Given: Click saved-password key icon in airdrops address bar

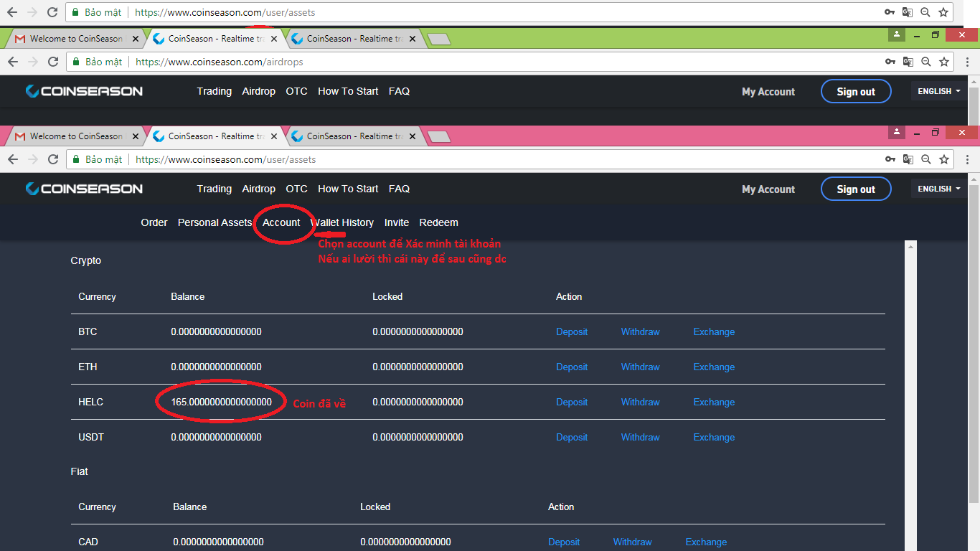Looking at the screenshot, I should (x=890, y=62).
